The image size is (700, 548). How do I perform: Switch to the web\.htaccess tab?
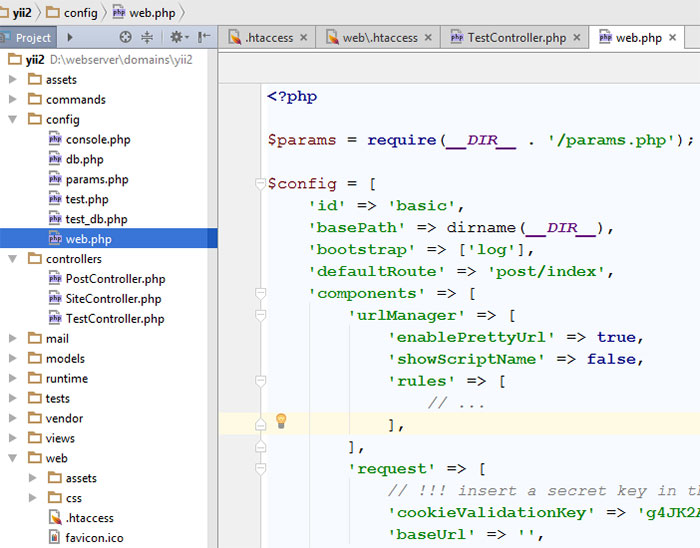[379, 38]
